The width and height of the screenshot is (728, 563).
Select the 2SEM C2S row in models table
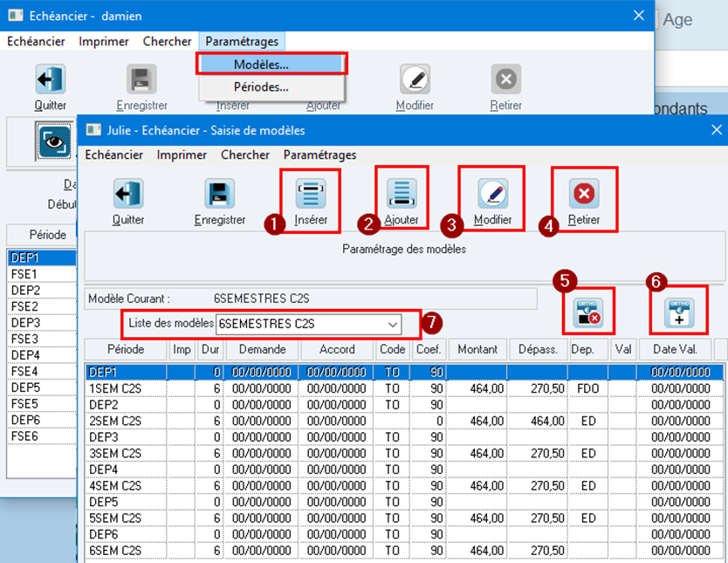point(404,421)
